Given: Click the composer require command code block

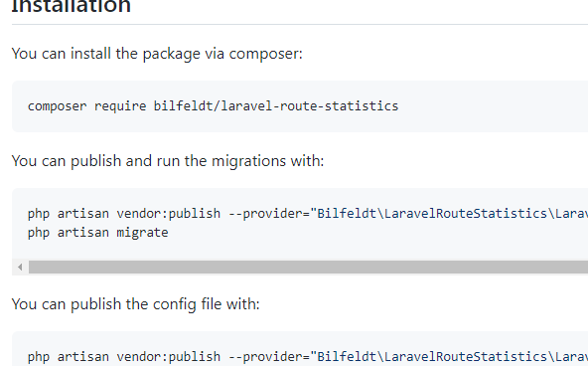Looking at the screenshot, I should 300,106.
